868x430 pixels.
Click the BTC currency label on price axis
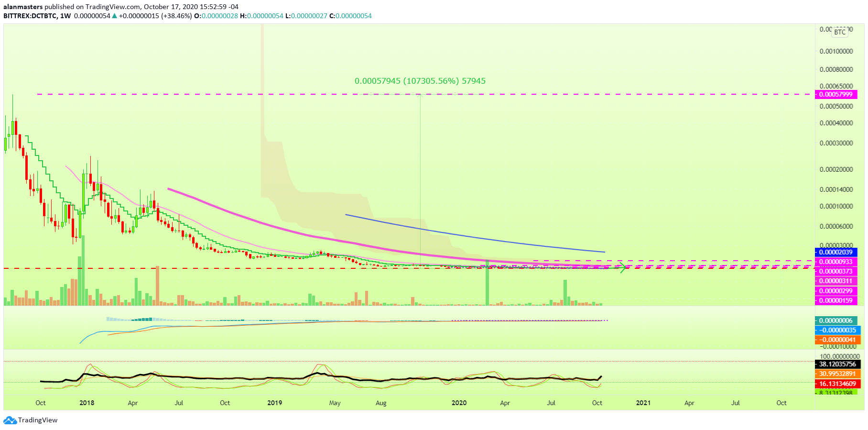(x=840, y=32)
